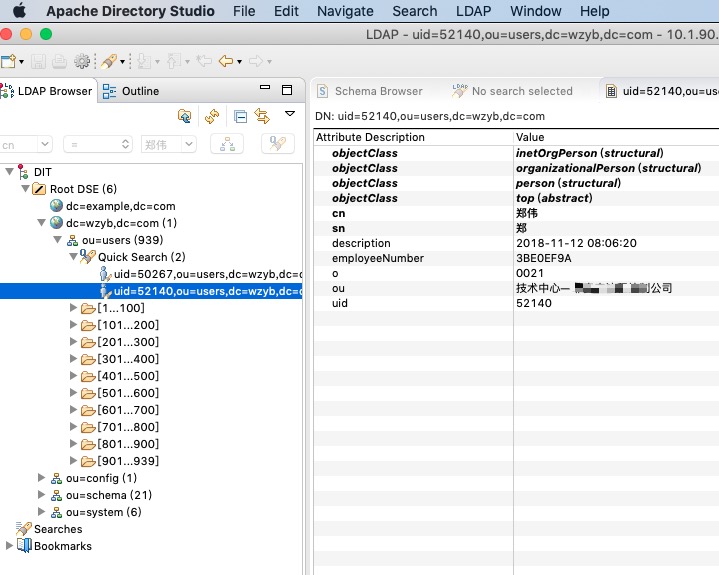Collapse the Root DSE (6) node

[26, 188]
